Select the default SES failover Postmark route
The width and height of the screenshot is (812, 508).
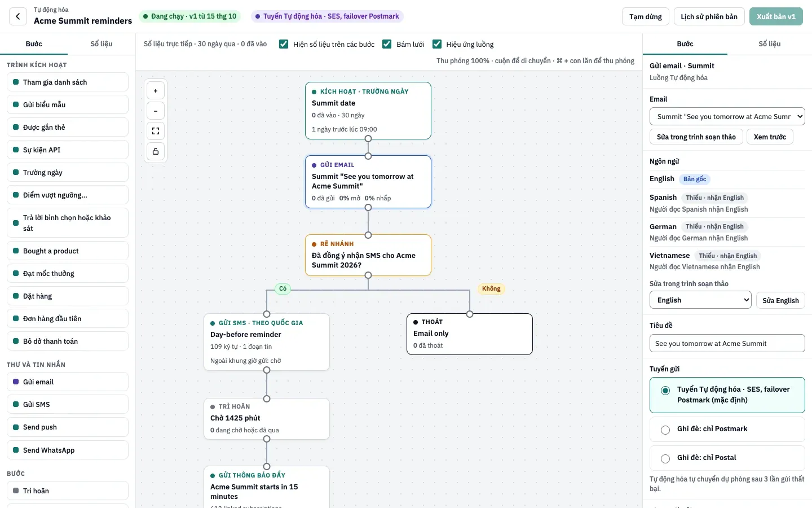(727, 395)
